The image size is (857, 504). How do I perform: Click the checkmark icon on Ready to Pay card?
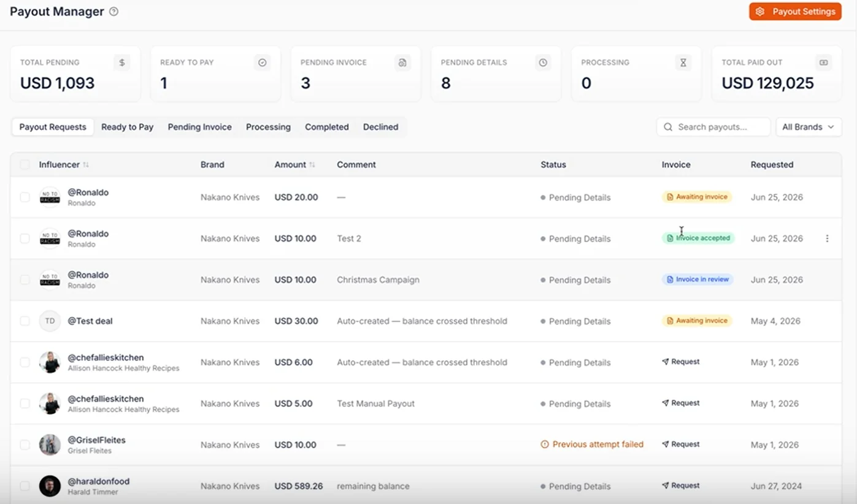[263, 63]
